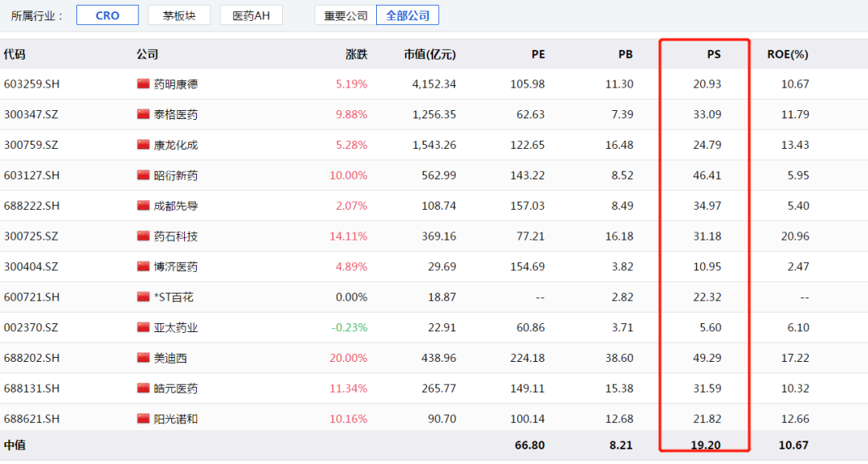Screen dimensions: 868x464
Task: Click China flag icon beside 亚太药业
Action: point(143,327)
